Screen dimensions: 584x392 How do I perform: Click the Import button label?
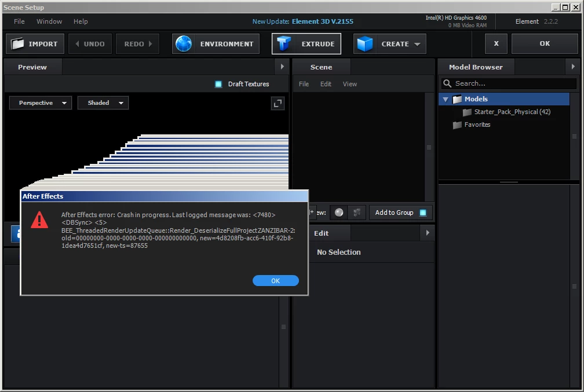click(43, 44)
